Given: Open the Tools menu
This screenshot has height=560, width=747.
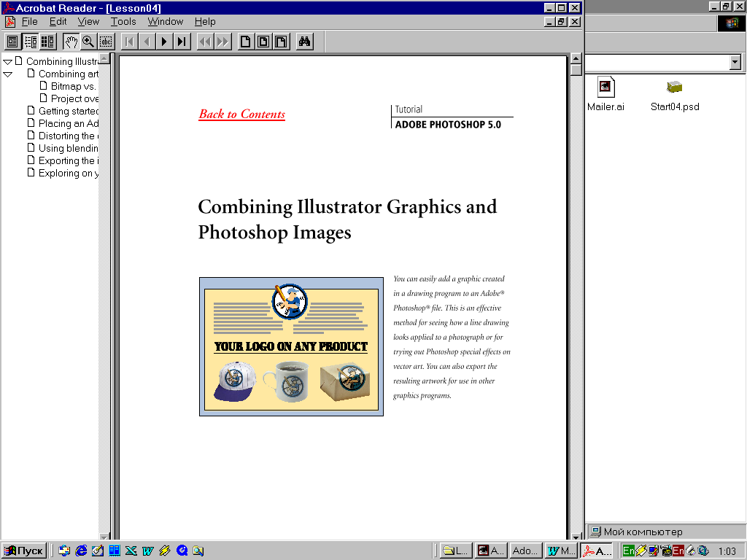Looking at the screenshot, I should (x=123, y=21).
